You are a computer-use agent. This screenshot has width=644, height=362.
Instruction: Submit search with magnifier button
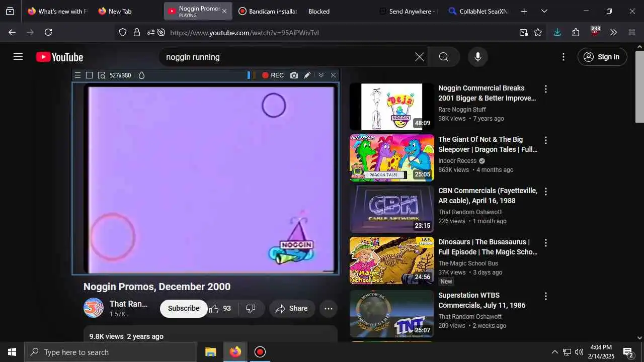444,57
